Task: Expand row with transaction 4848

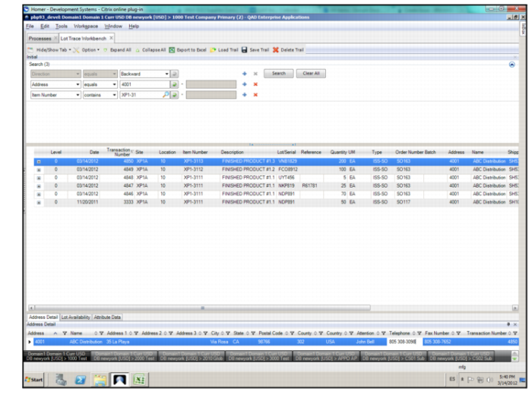Action: tap(39, 178)
